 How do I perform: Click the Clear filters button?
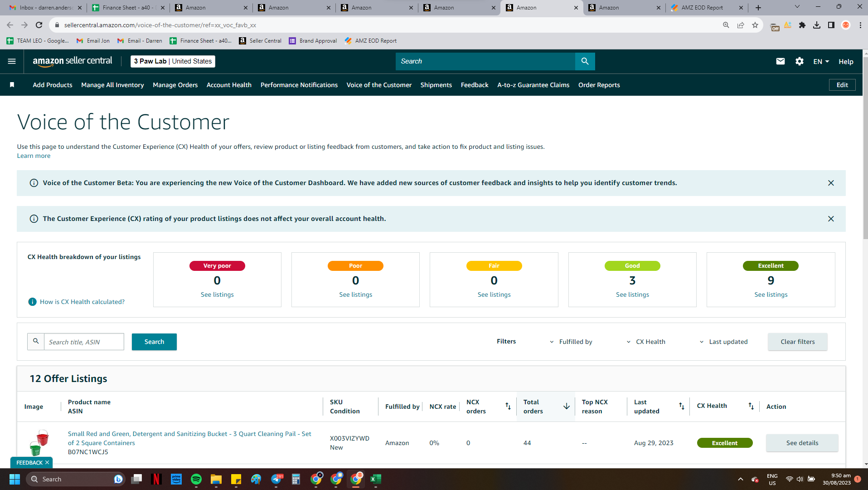[x=798, y=342]
